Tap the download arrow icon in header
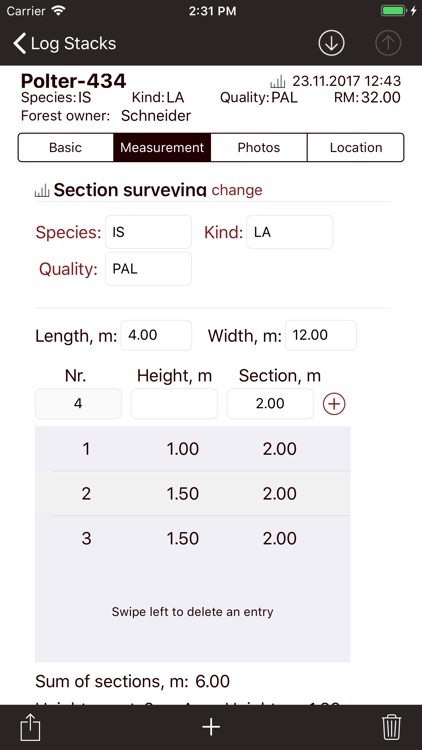Screen dimensions: 422x750 click(x=331, y=43)
